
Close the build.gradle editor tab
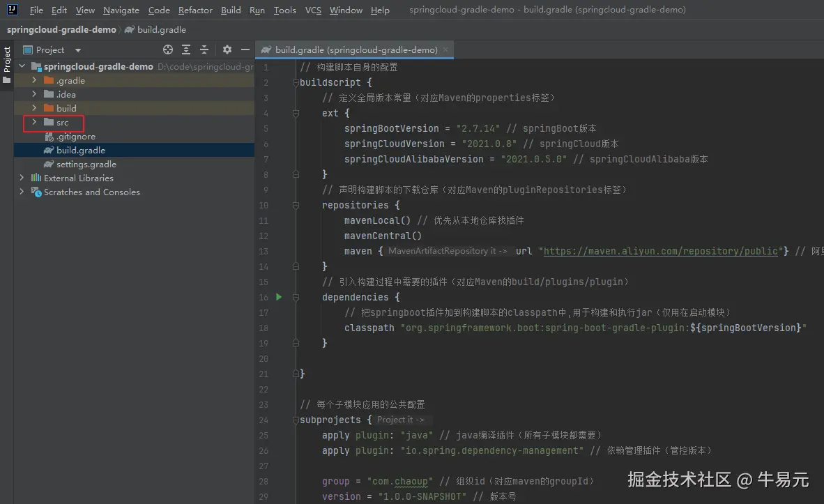445,49
